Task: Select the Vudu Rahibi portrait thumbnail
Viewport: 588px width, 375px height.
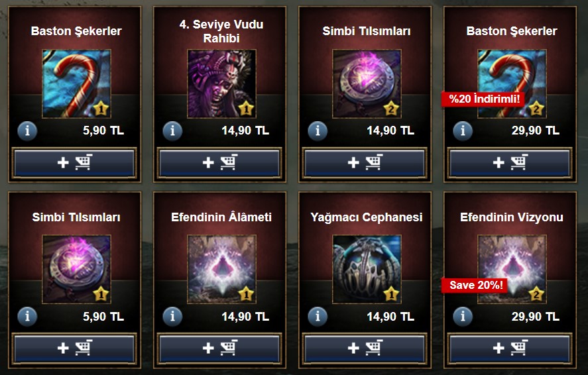Action: point(221,84)
